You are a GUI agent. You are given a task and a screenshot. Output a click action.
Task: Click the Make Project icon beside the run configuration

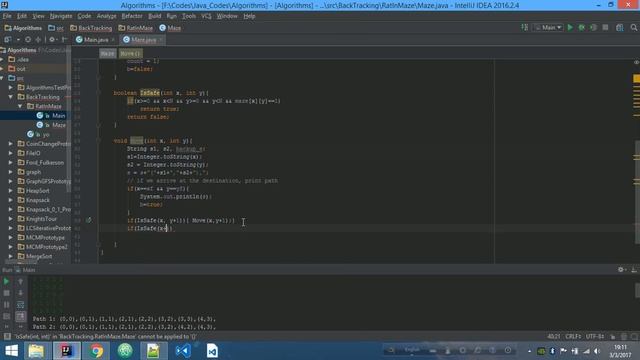pos(524,28)
